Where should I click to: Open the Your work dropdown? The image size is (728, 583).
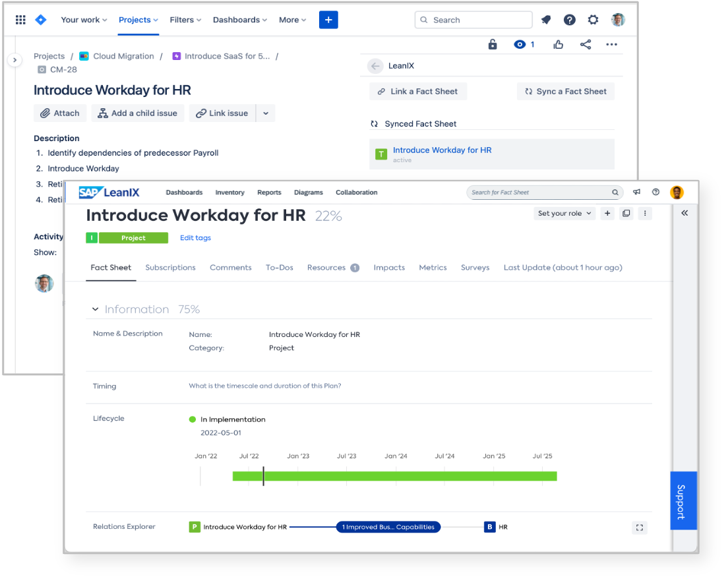[84, 20]
